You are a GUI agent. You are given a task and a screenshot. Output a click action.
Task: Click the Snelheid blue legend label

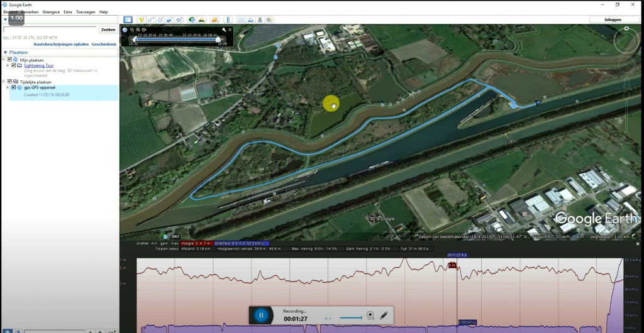point(241,243)
